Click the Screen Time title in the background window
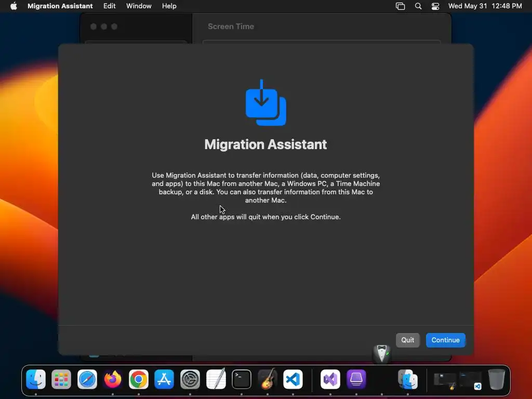The width and height of the screenshot is (532, 399). [x=231, y=26]
